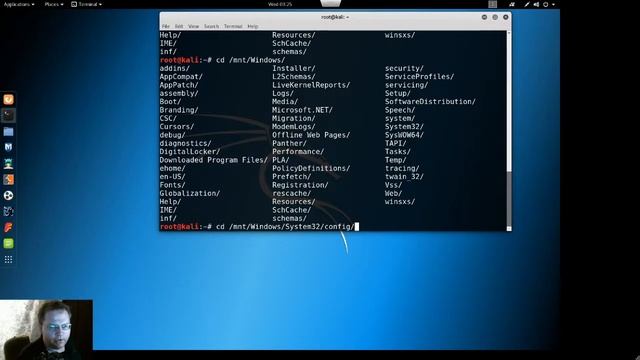Screen dimensions: 640x360
Task: Open the green notes dock icon
Action: [8, 244]
